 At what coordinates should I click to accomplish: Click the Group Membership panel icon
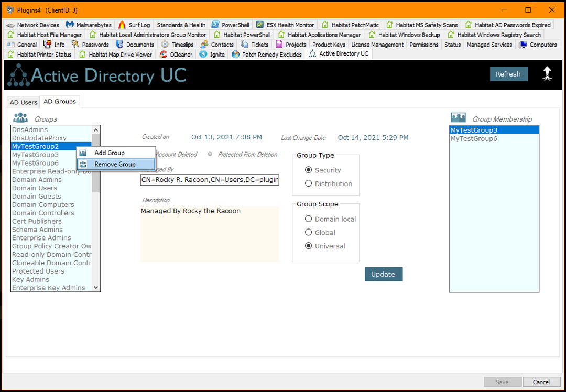click(x=458, y=117)
